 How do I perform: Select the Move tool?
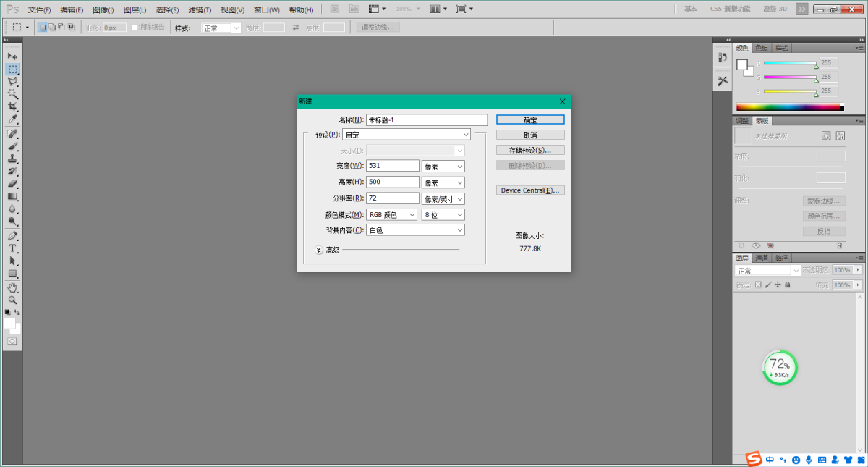[13, 56]
